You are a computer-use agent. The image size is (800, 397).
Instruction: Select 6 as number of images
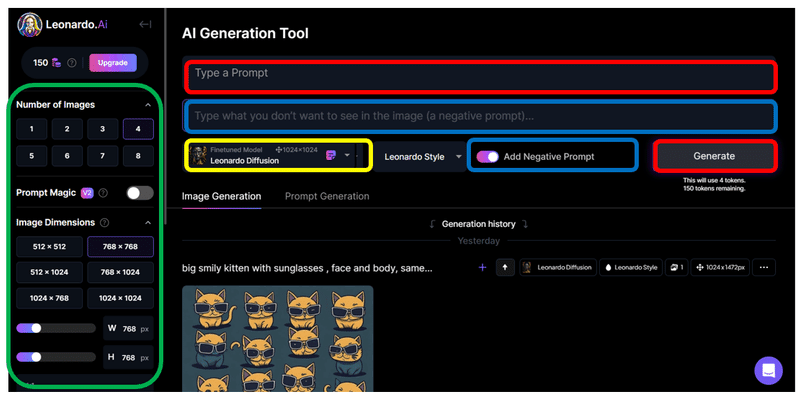click(x=67, y=156)
